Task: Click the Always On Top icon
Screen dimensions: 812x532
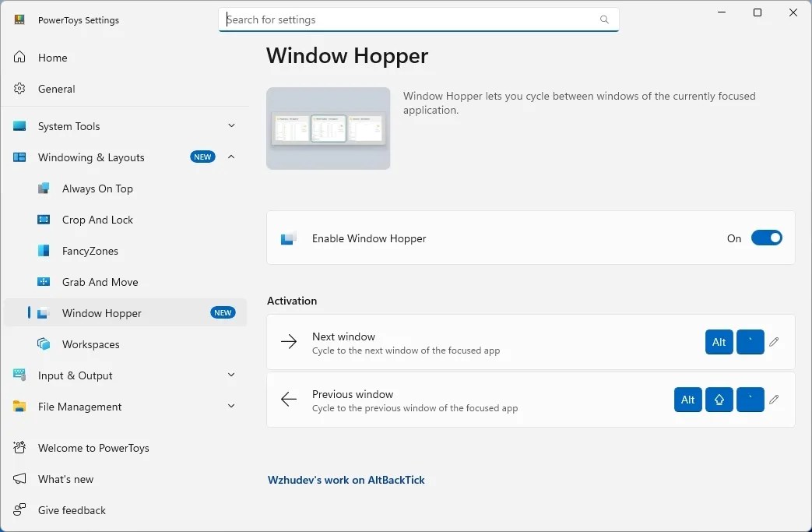Action: click(44, 188)
